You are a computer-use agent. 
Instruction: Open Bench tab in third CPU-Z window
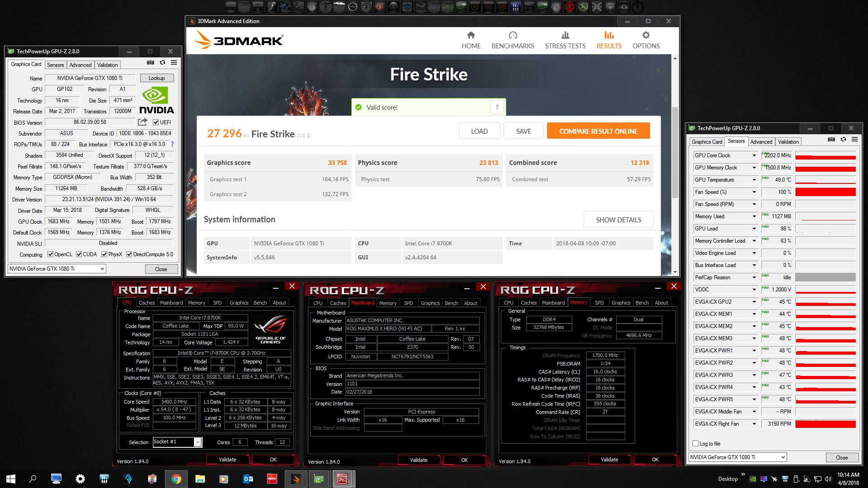[642, 303]
